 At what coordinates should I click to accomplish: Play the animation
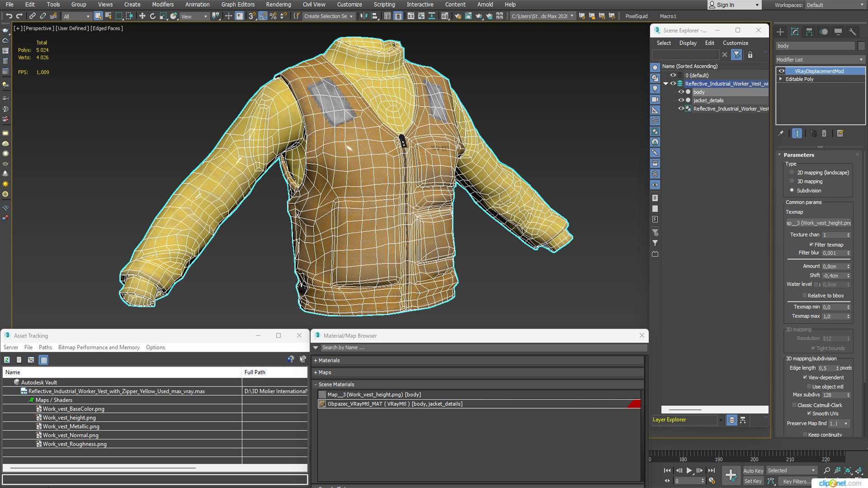tap(689, 470)
